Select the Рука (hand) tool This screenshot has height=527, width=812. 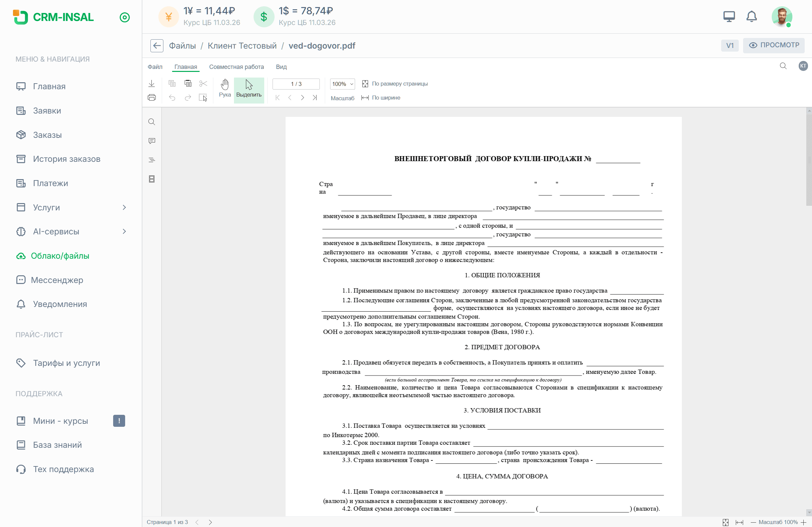(225, 89)
